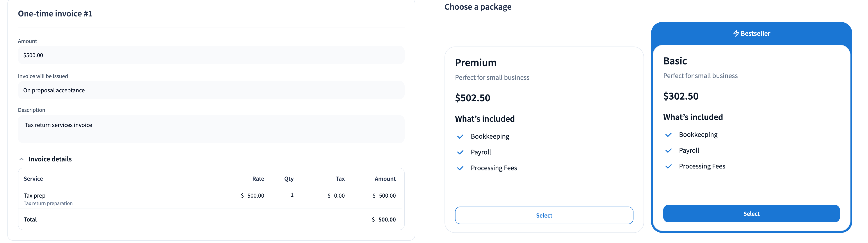Click the checkmark beside Premium Bookkeeping
The image size is (868, 243).
pos(460,136)
